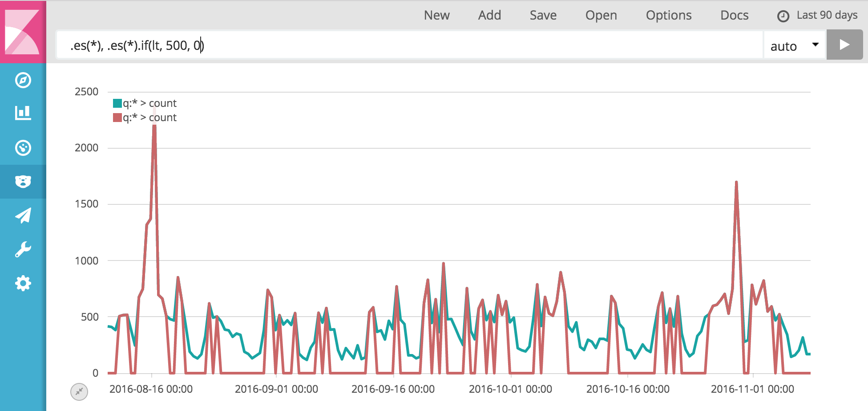This screenshot has height=411, width=868.
Task: Run the Timelion expression play button
Action: coord(844,45)
